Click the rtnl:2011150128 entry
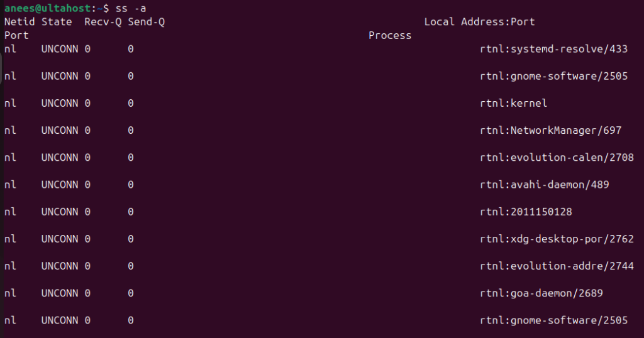644x338 pixels. pos(526,212)
